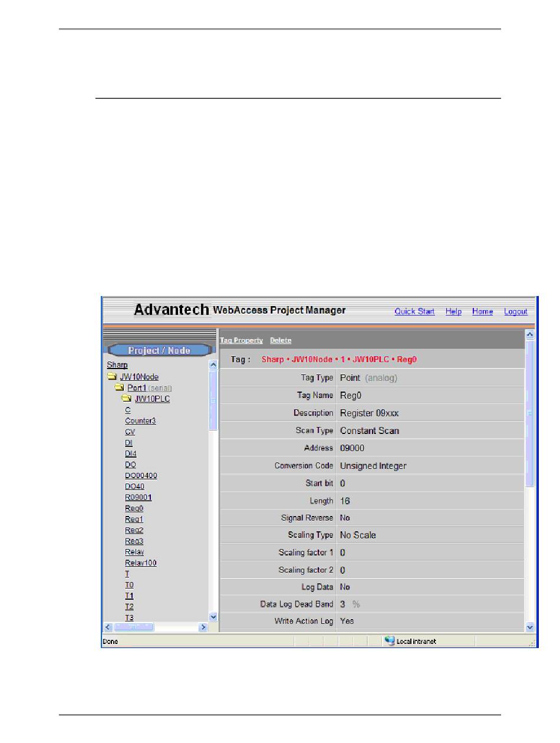The image size is (560, 743).
Task: Open tag Reg0 in the tree
Action: tap(134, 508)
